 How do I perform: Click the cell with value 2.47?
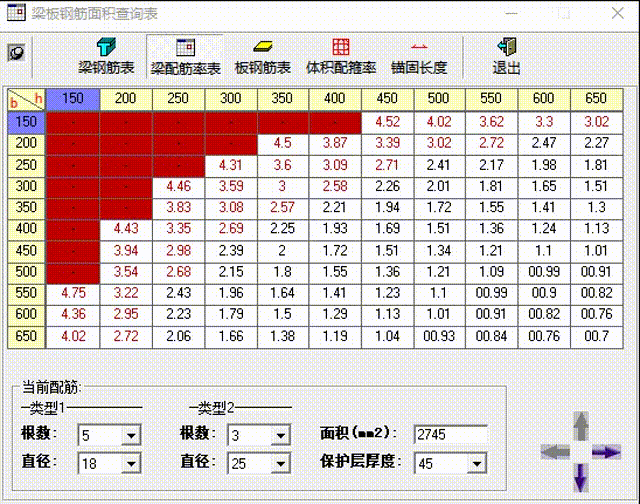pyautogui.click(x=544, y=144)
